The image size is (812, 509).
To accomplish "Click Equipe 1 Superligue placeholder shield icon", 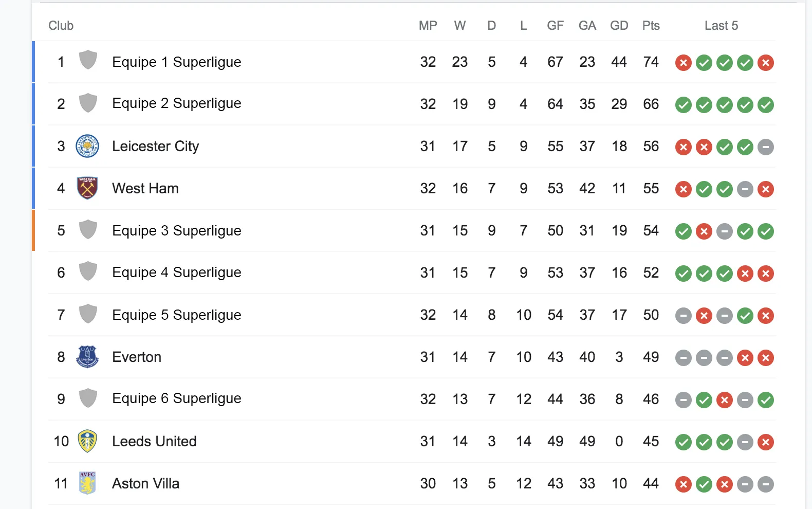I will 88,60.
